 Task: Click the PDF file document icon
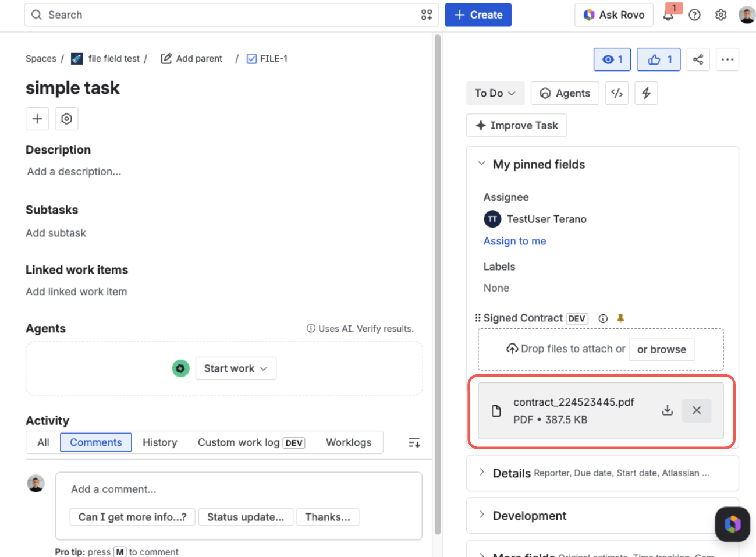(496, 411)
